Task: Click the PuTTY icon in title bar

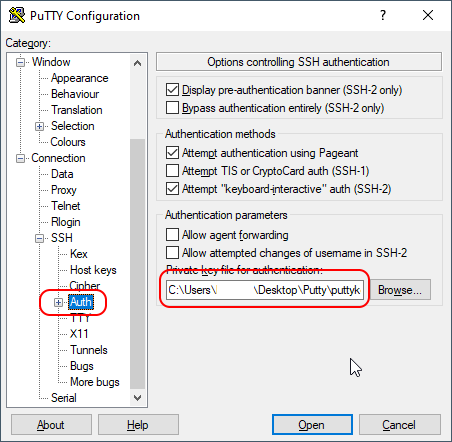Action: click(x=17, y=15)
